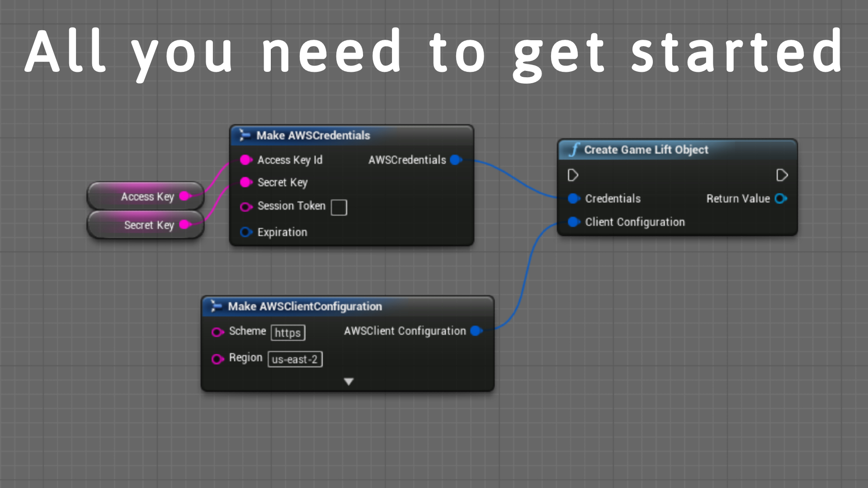The image size is (868, 488).
Task: Click the AWSClient Configuration output pin
Action: [476, 331]
